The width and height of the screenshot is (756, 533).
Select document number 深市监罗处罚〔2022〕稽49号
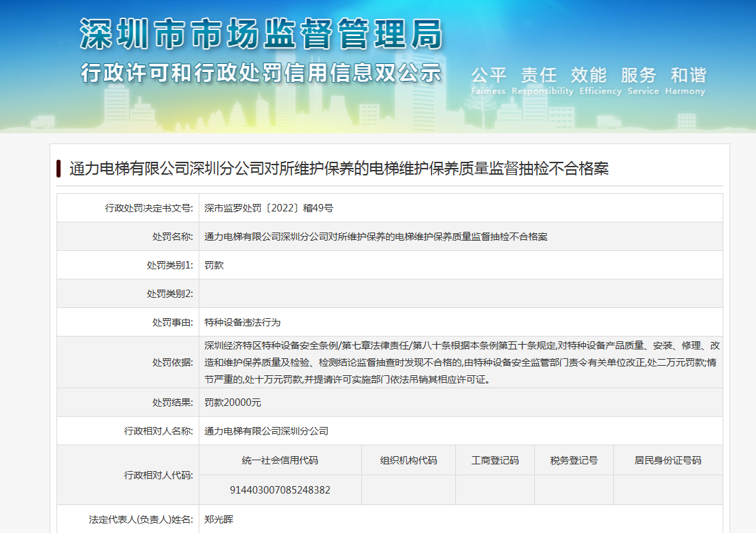269,208
